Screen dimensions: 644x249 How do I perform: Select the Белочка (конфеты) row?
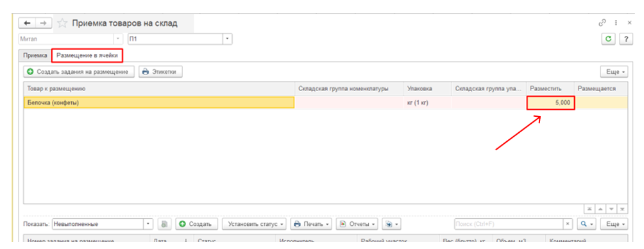click(159, 103)
